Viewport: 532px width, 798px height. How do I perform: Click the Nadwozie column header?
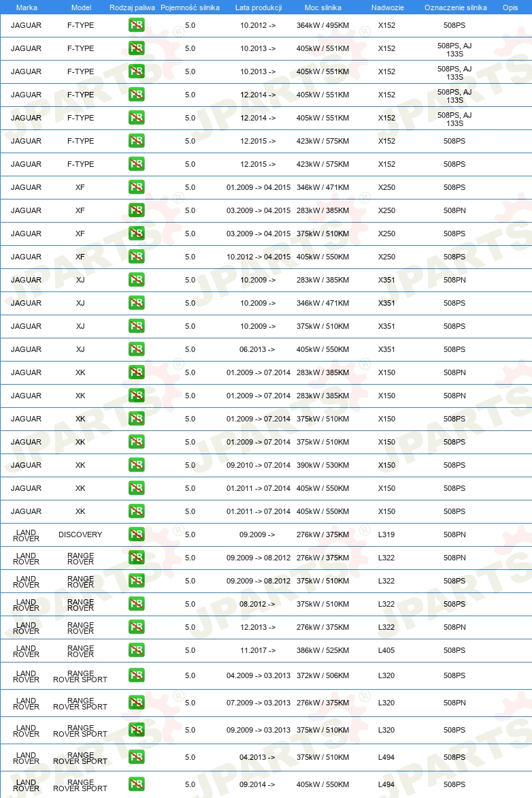point(388,7)
